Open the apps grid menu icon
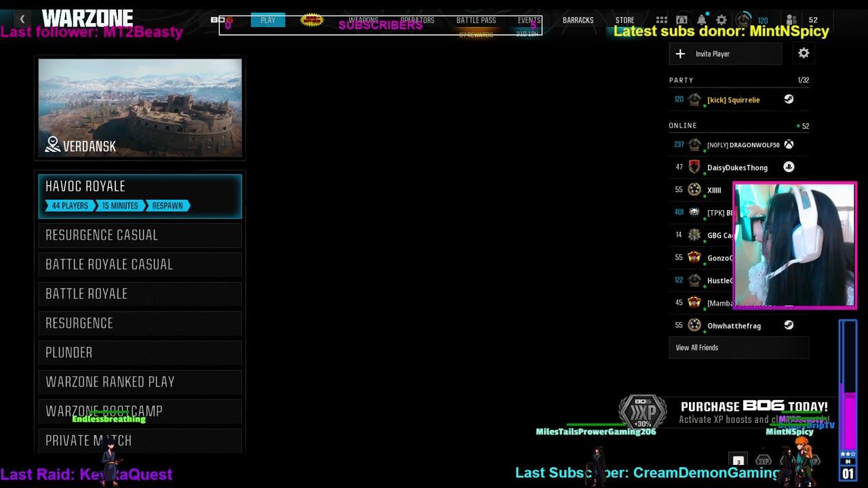 click(x=662, y=20)
